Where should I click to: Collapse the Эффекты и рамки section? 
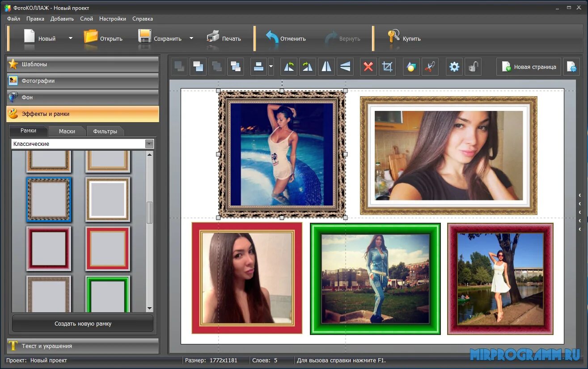pyautogui.click(x=83, y=114)
